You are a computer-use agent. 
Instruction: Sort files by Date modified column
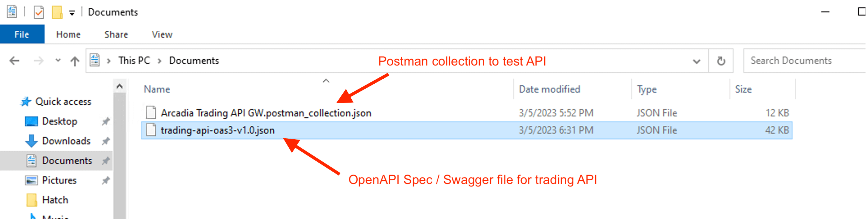pos(549,90)
